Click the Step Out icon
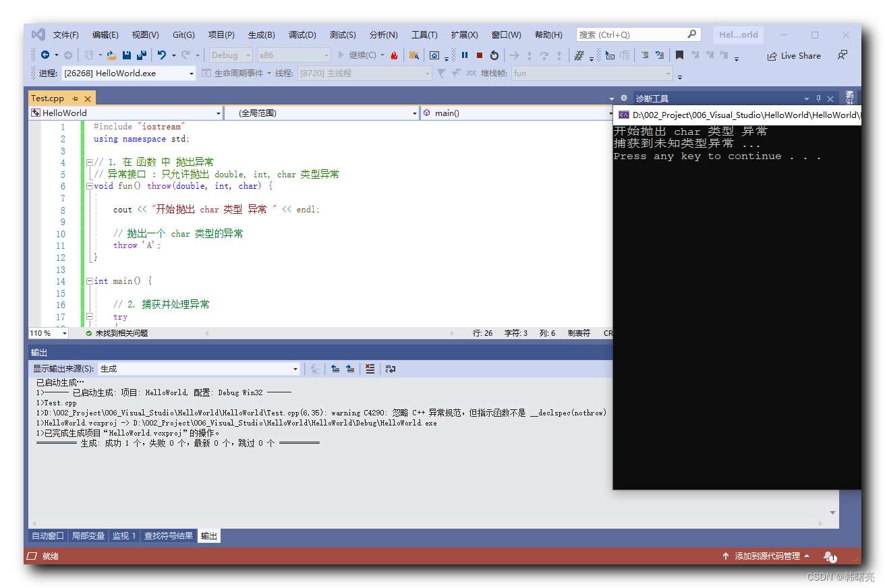 tap(559, 55)
